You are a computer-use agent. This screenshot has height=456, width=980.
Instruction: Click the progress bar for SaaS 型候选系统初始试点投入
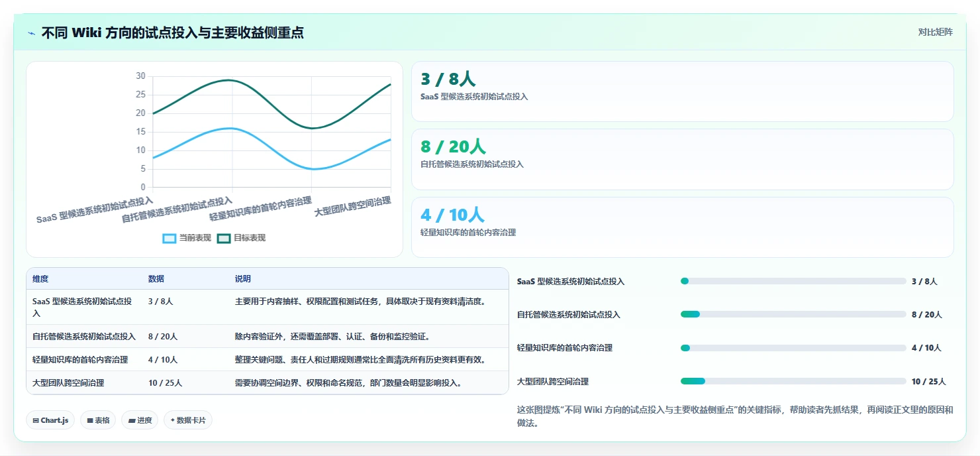pos(793,281)
